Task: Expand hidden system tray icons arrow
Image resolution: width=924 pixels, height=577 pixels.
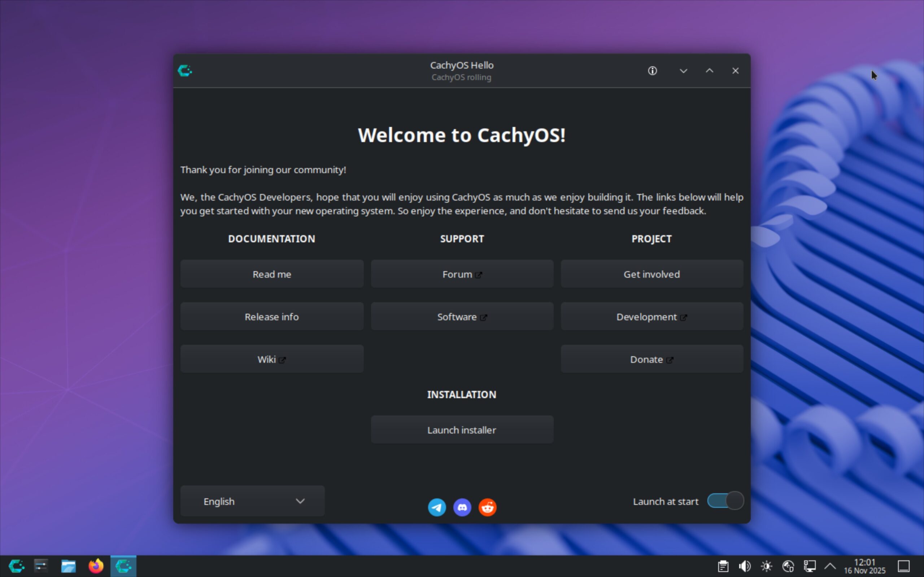Action: tap(830, 565)
